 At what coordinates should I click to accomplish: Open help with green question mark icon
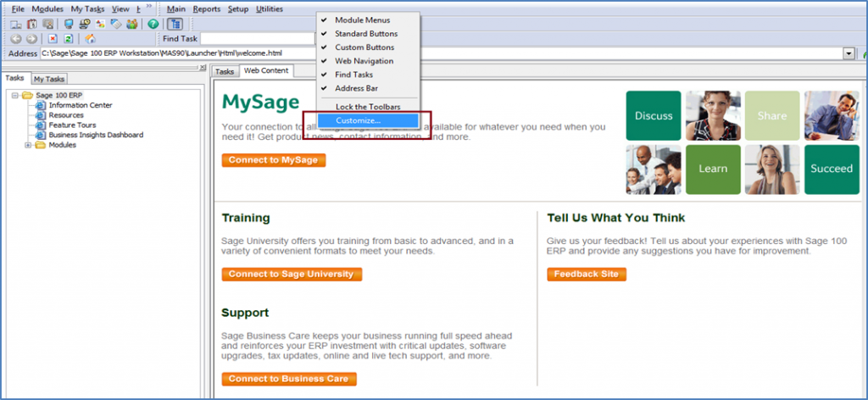[x=153, y=25]
